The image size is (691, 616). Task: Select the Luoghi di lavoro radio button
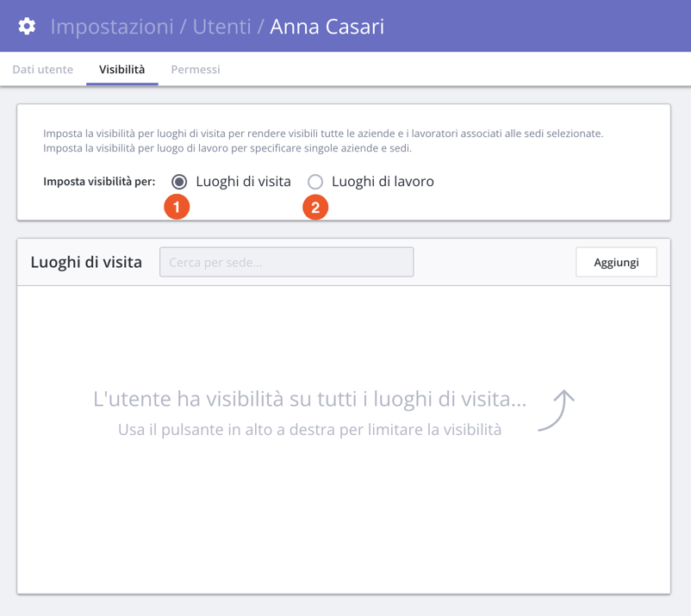click(x=315, y=182)
